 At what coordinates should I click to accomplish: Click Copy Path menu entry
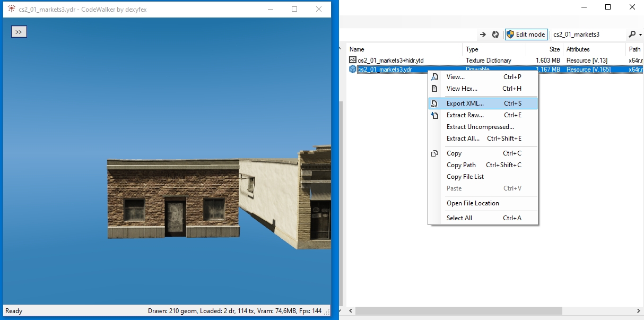pyautogui.click(x=461, y=165)
